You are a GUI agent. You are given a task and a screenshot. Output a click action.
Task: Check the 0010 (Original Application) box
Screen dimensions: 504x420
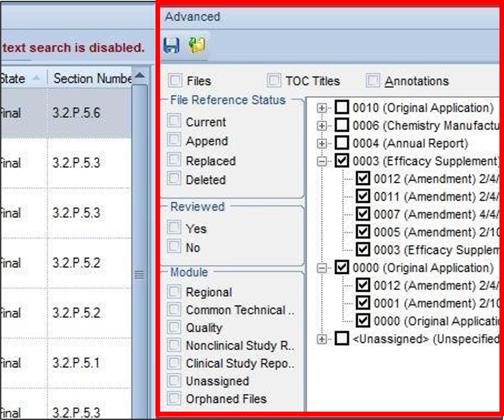pos(342,107)
